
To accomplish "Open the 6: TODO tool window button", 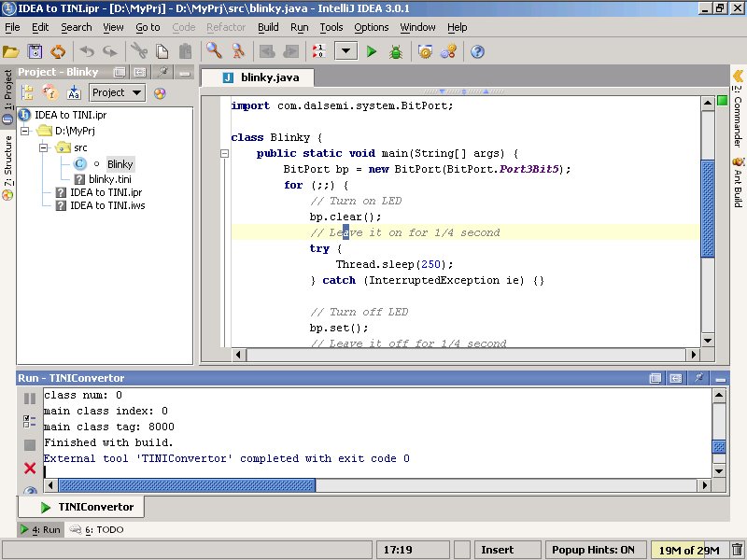I will click(x=97, y=529).
